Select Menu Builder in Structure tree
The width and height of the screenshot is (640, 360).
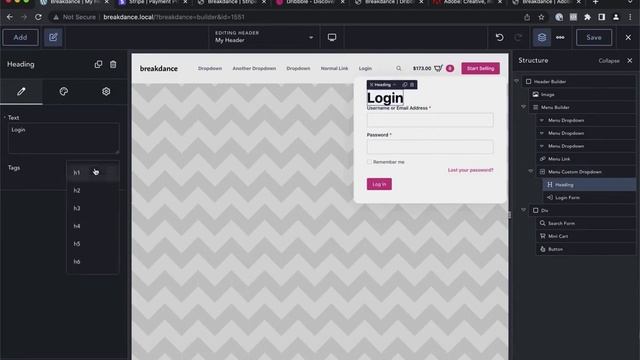582,107
